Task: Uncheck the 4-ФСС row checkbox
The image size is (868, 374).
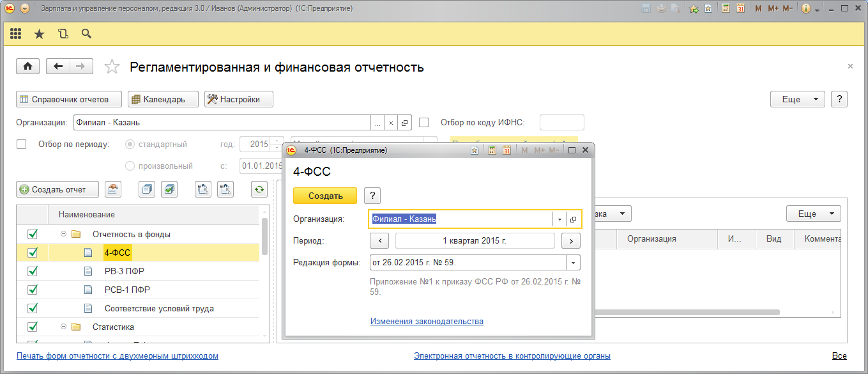Action: [33, 253]
